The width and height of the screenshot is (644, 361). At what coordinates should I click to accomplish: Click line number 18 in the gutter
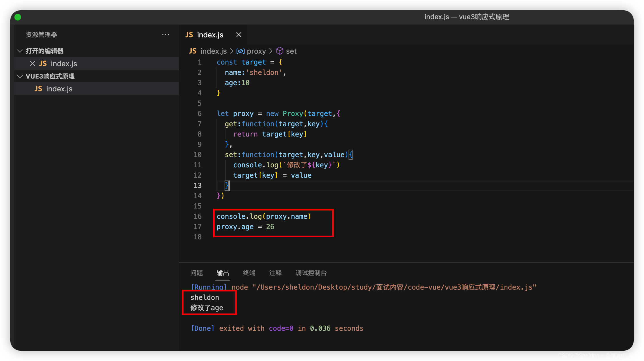[x=197, y=237]
